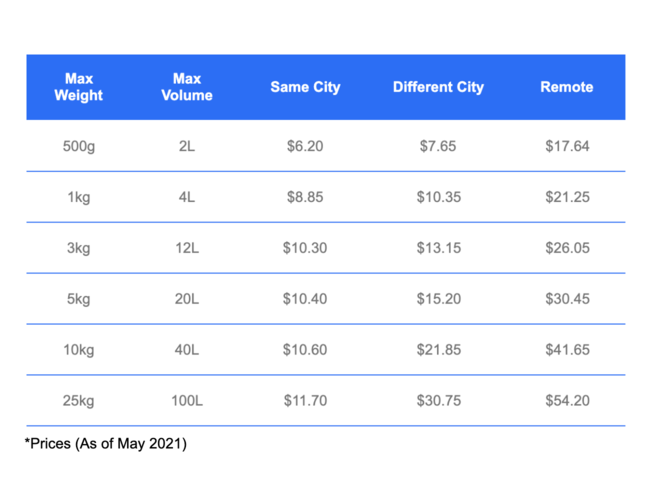Image resolution: width=663 pixels, height=497 pixels.
Task: Click the $41.65 remote price
Action: [x=567, y=350]
